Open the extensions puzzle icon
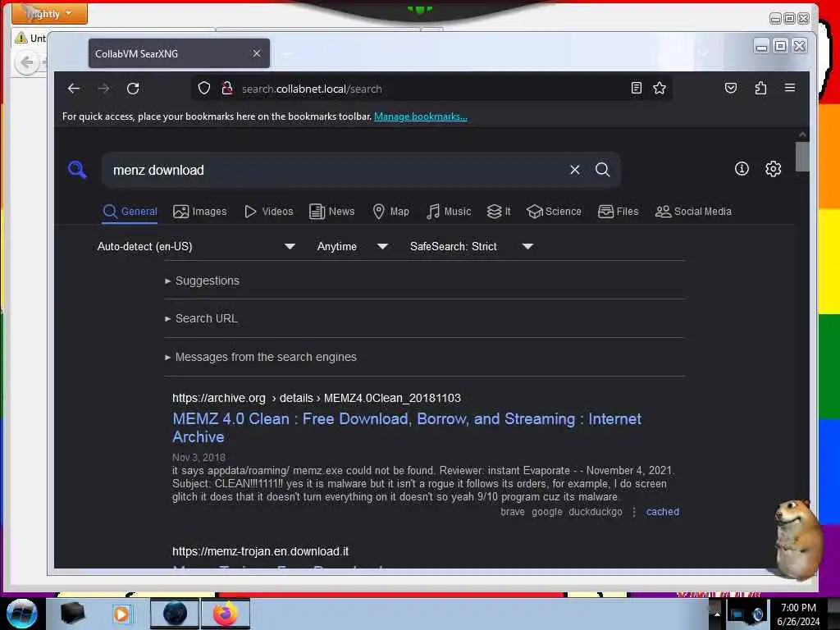Image resolution: width=840 pixels, height=630 pixels. click(760, 89)
